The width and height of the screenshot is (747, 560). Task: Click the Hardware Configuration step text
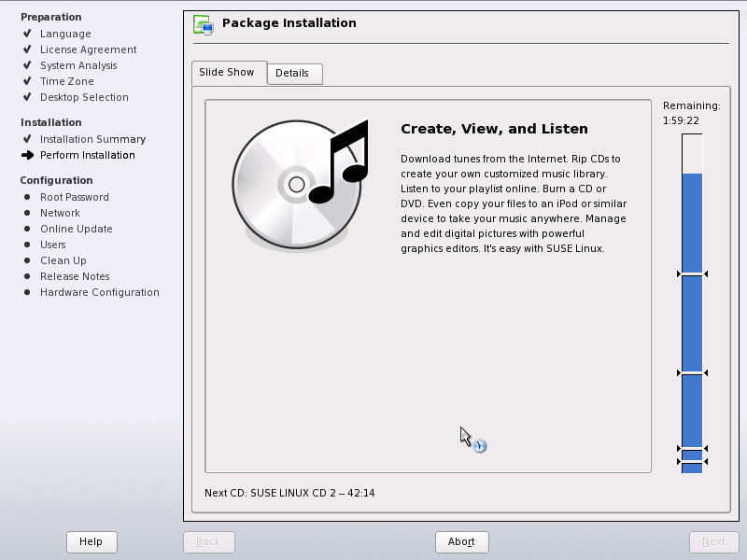point(100,292)
